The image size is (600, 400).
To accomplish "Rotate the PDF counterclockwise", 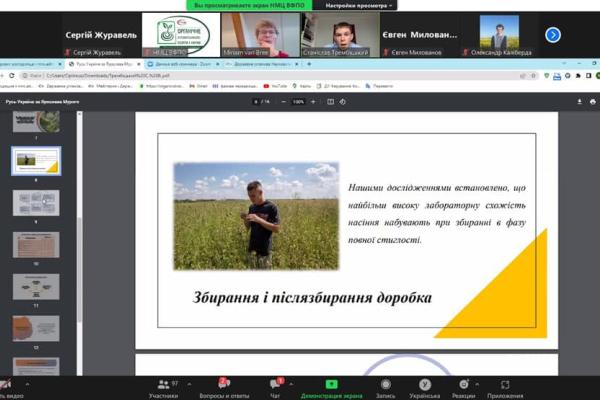I will [343, 102].
